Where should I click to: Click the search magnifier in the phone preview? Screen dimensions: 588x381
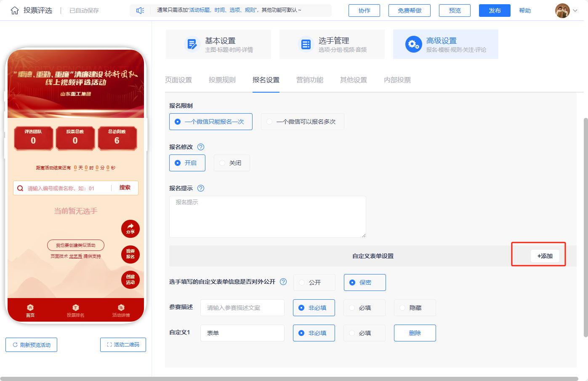click(x=20, y=188)
